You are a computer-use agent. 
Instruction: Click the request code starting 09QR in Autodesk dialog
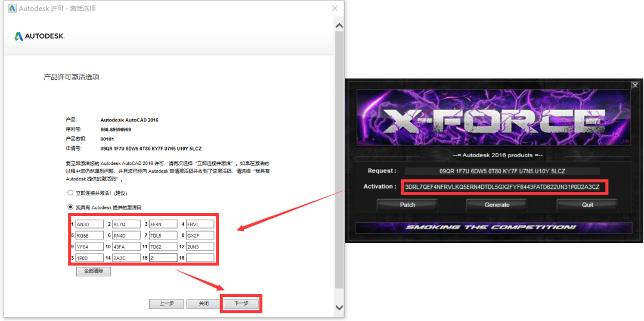pos(151,148)
